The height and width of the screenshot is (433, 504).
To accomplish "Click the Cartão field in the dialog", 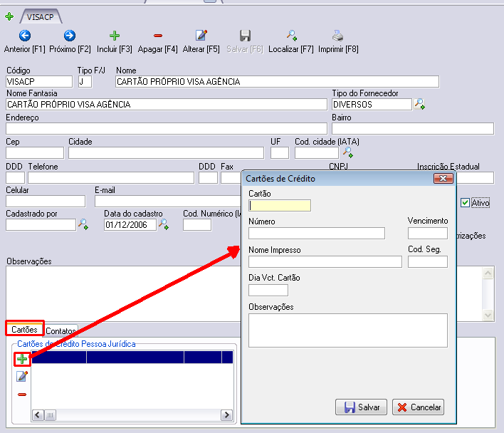I will coord(280,205).
